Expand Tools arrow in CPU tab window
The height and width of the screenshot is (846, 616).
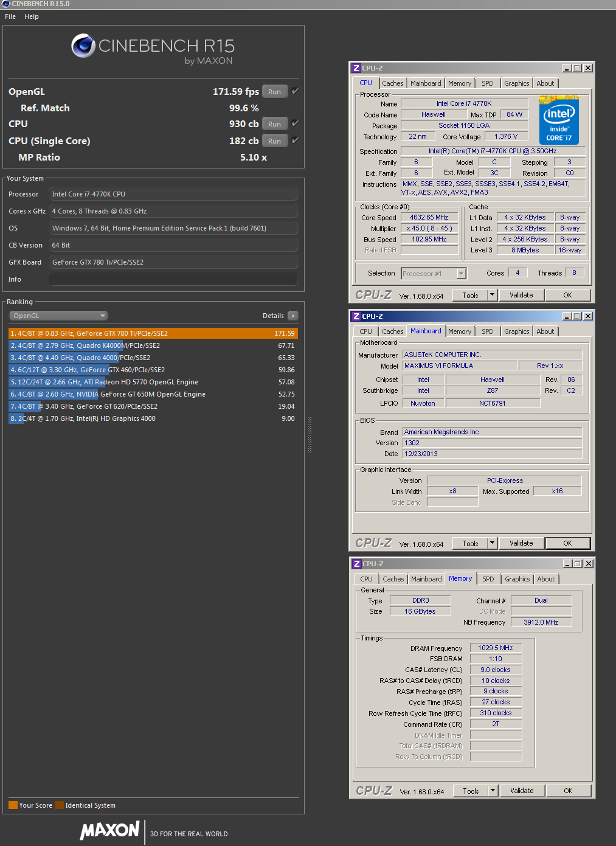(x=493, y=295)
